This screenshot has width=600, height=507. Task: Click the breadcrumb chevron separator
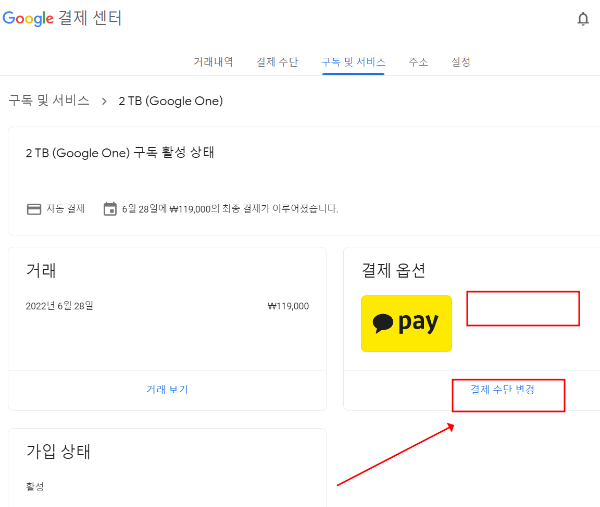click(104, 101)
